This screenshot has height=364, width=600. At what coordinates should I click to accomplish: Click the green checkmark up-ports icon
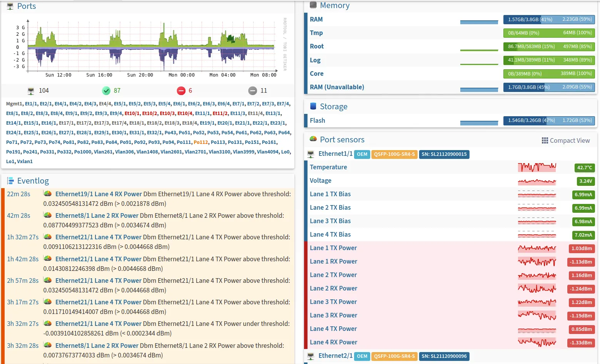106,91
